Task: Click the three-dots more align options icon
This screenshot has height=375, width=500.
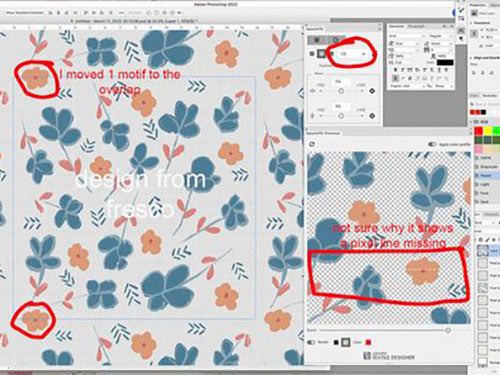Action: coord(122,13)
